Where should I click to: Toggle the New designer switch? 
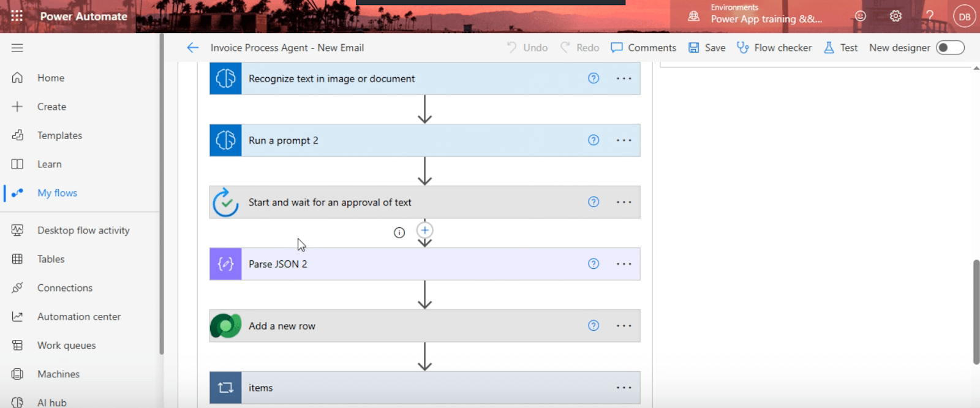(x=950, y=48)
